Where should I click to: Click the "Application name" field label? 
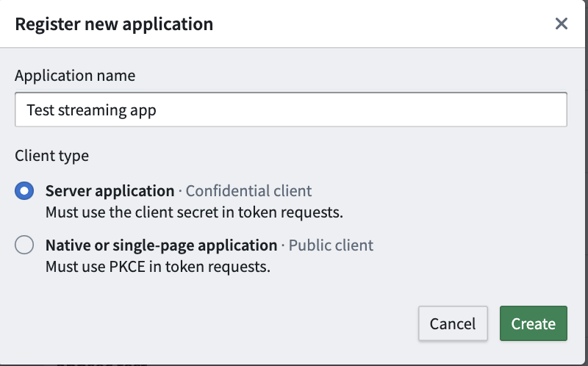coord(75,76)
